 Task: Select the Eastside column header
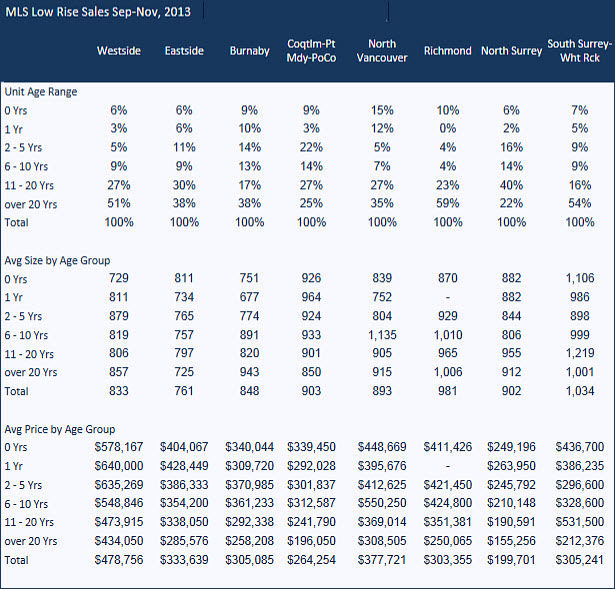tap(184, 51)
